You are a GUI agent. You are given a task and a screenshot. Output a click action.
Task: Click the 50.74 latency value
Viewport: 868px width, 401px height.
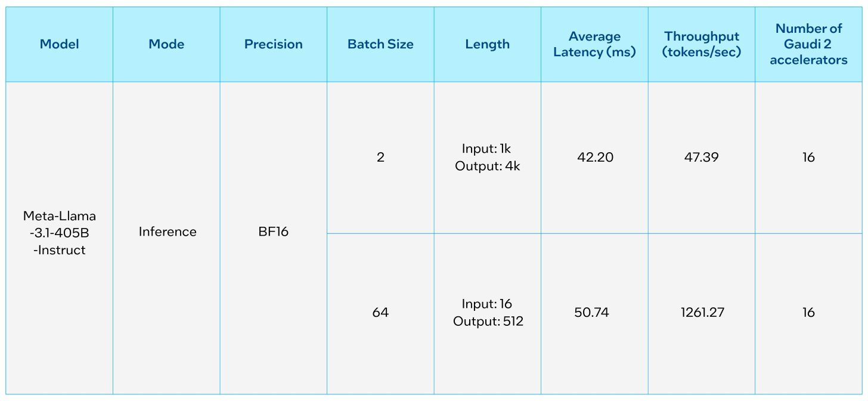592,313
